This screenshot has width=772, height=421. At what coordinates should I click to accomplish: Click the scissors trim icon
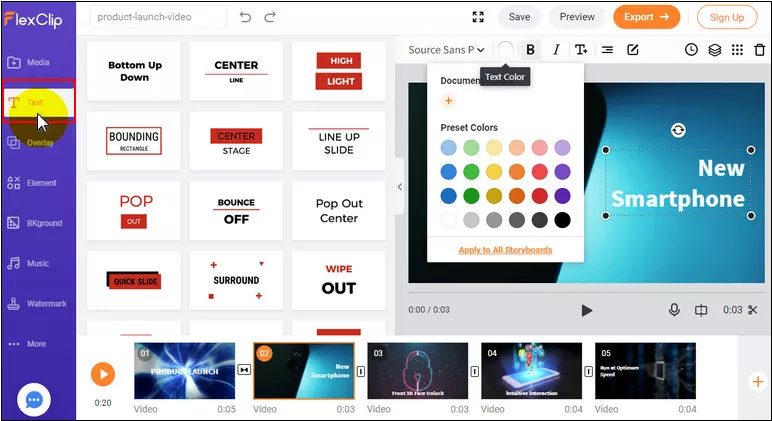point(753,310)
